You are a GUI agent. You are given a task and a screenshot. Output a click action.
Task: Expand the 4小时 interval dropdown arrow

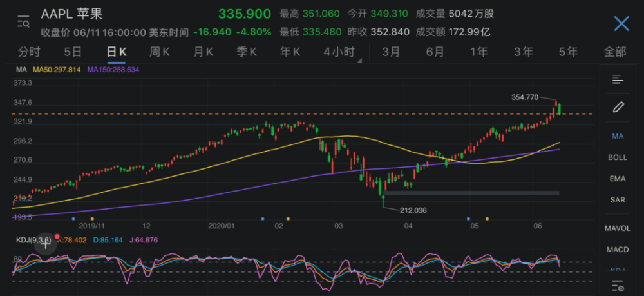click(x=359, y=61)
